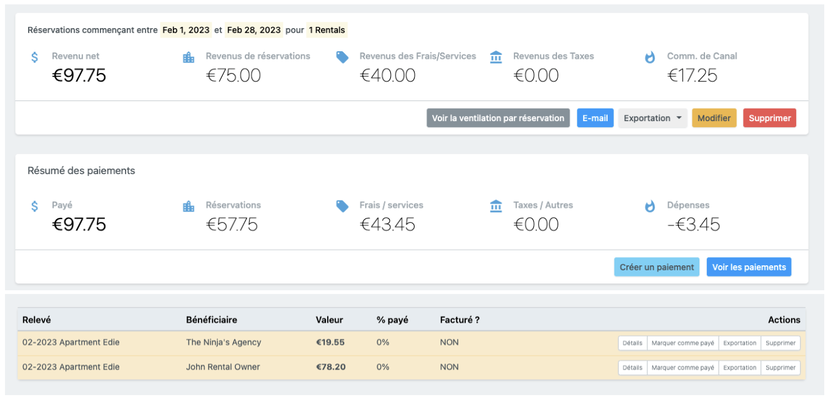Image resolution: width=828 pixels, height=397 pixels.
Task: Click the Résumé des paiements heading
Action: pyautogui.click(x=81, y=171)
